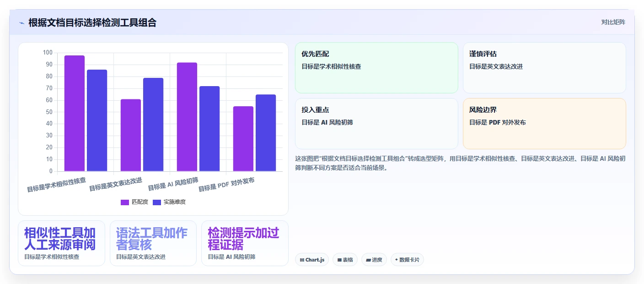The width and height of the screenshot is (644, 284).
Task: Click the title 根据文档目标选择检测工具组合
Action: tap(92, 22)
